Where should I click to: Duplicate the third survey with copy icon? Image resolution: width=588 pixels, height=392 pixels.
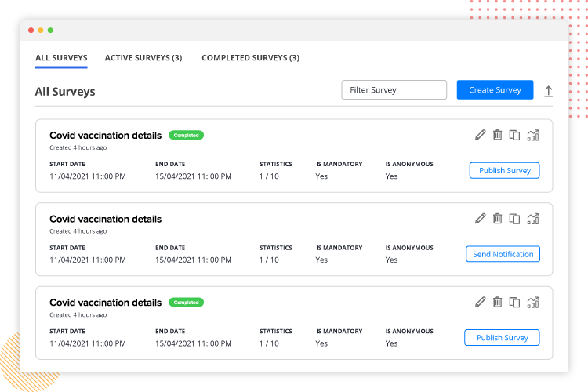point(514,302)
